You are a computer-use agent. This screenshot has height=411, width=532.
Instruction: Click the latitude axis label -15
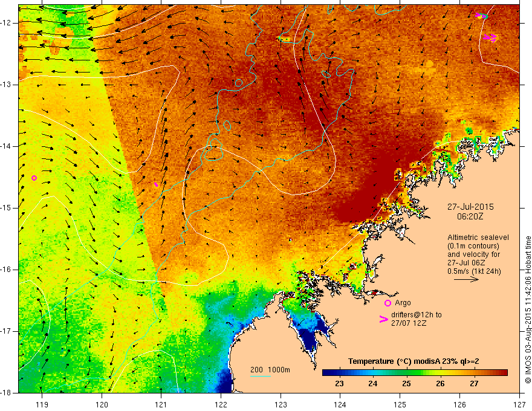(x=6, y=208)
